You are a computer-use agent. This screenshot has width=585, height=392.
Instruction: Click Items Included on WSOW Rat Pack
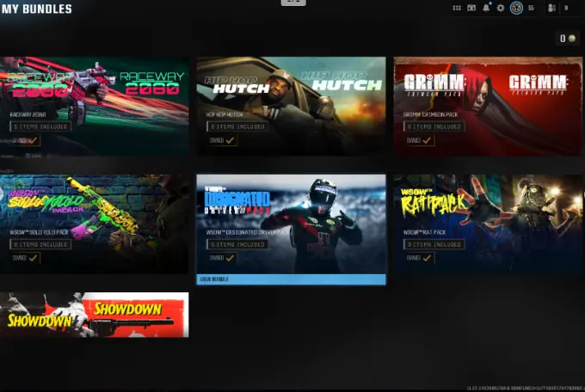point(434,244)
